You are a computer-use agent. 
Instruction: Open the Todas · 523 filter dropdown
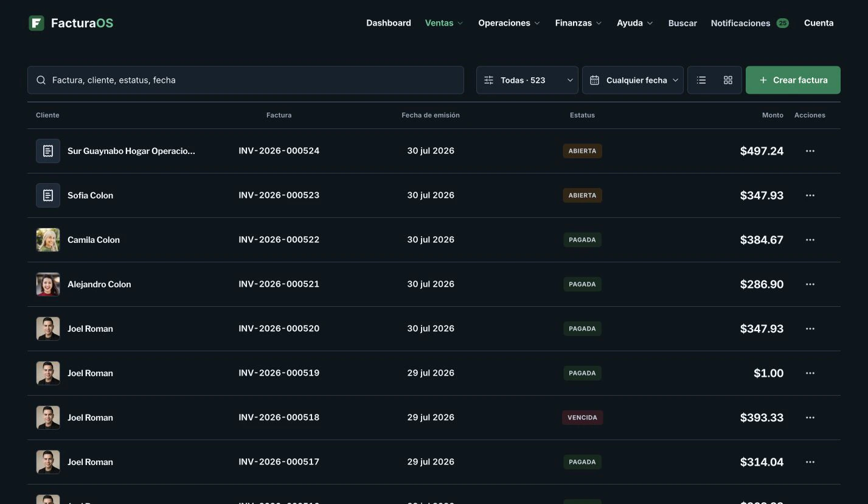[527, 80]
